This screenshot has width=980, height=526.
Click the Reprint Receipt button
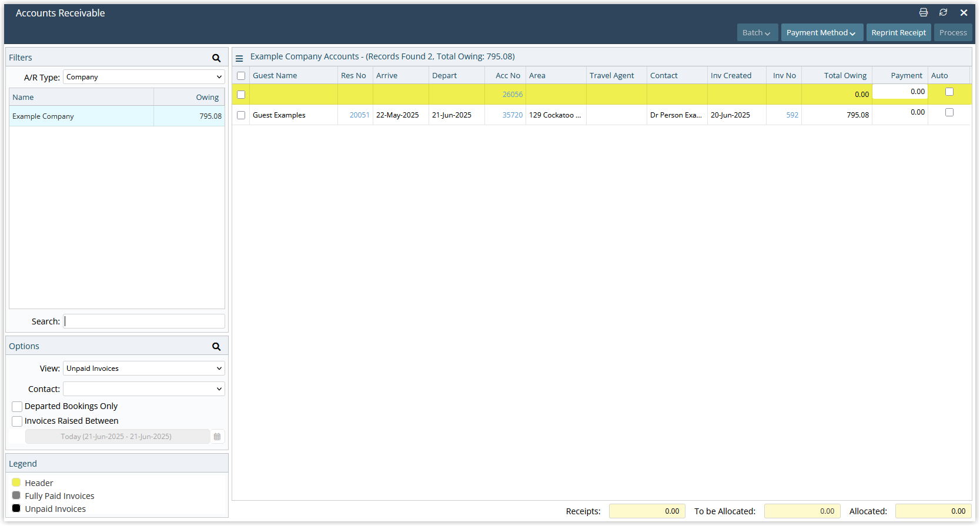pos(898,32)
